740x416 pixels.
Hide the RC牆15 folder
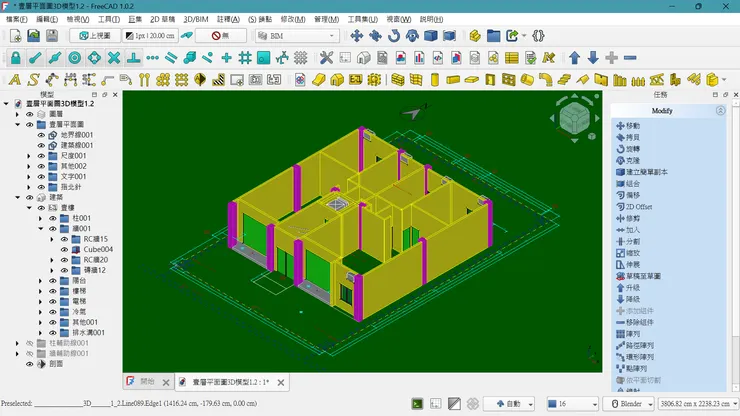point(64,239)
